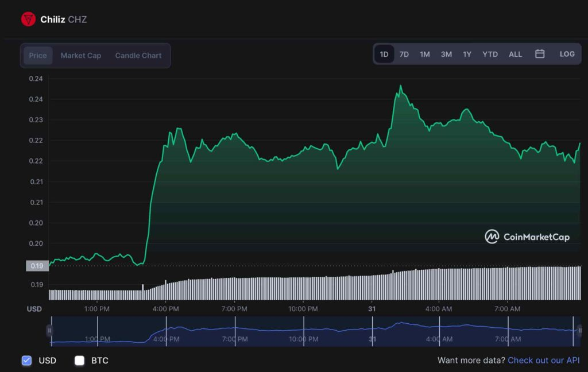Image resolution: width=588 pixels, height=372 pixels.
Task: Click the CoinMarketCap watermark logo
Action: [x=527, y=237]
